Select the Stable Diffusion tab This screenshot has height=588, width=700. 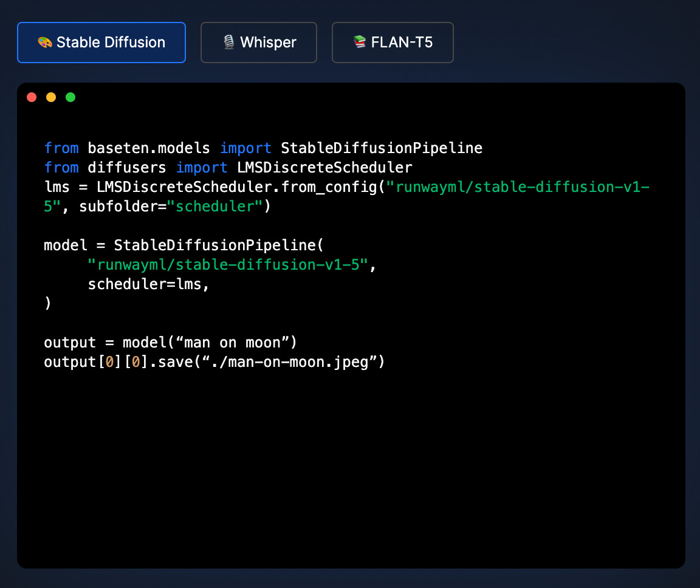[x=101, y=43]
